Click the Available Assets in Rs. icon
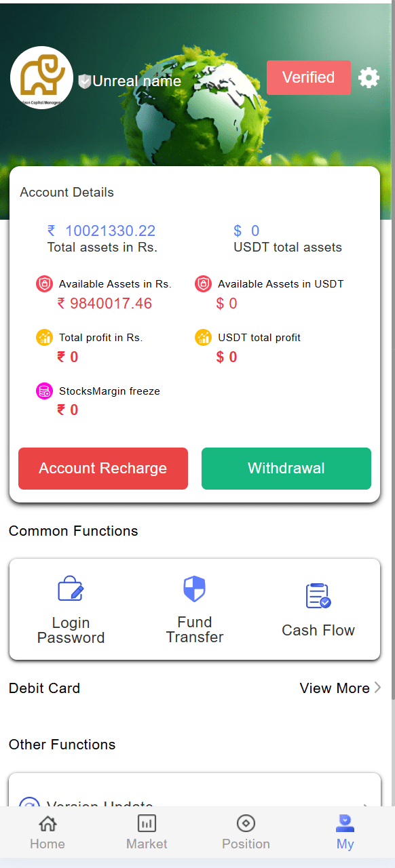This screenshot has height=868, width=395. coord(44,283)
